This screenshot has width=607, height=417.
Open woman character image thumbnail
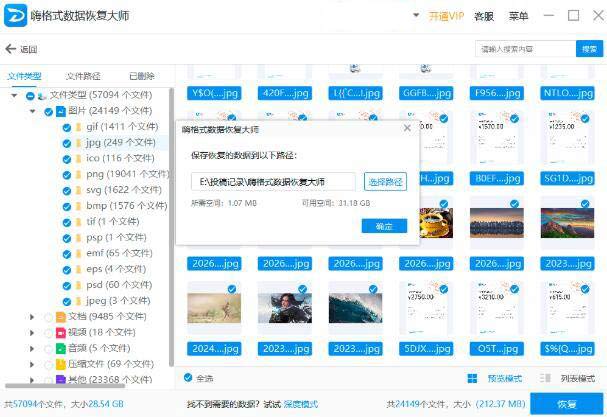285,308
